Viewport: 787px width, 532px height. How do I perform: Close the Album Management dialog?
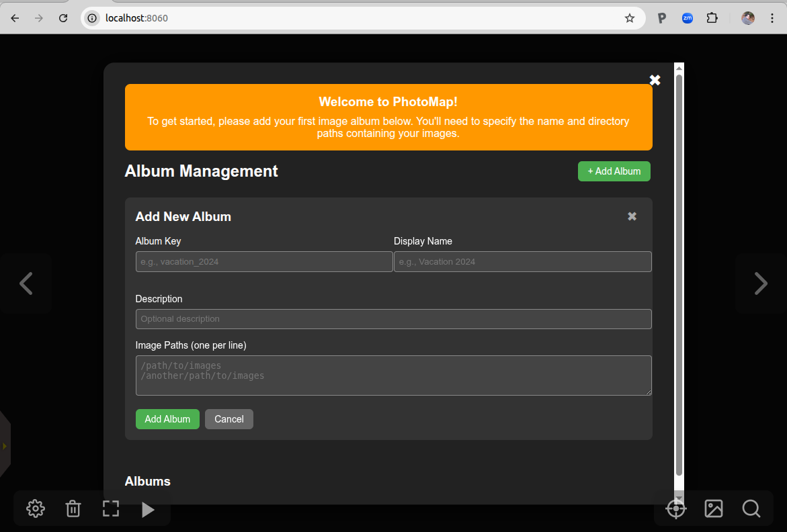click(655, 80)
